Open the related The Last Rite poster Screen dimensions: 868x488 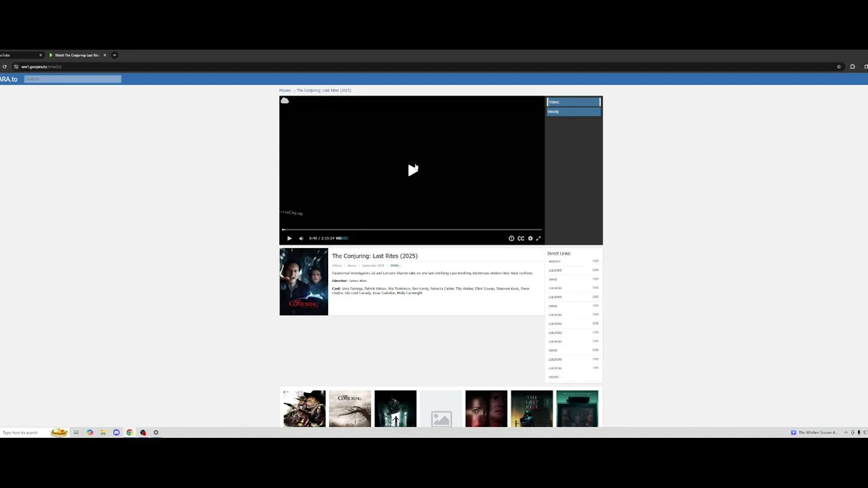pos(532,409)
